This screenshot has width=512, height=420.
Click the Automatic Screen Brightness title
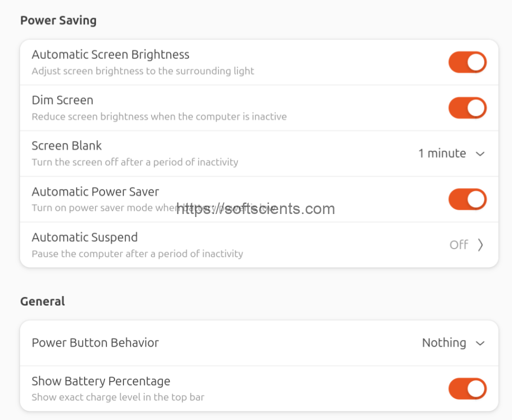(x=110, y=54)
